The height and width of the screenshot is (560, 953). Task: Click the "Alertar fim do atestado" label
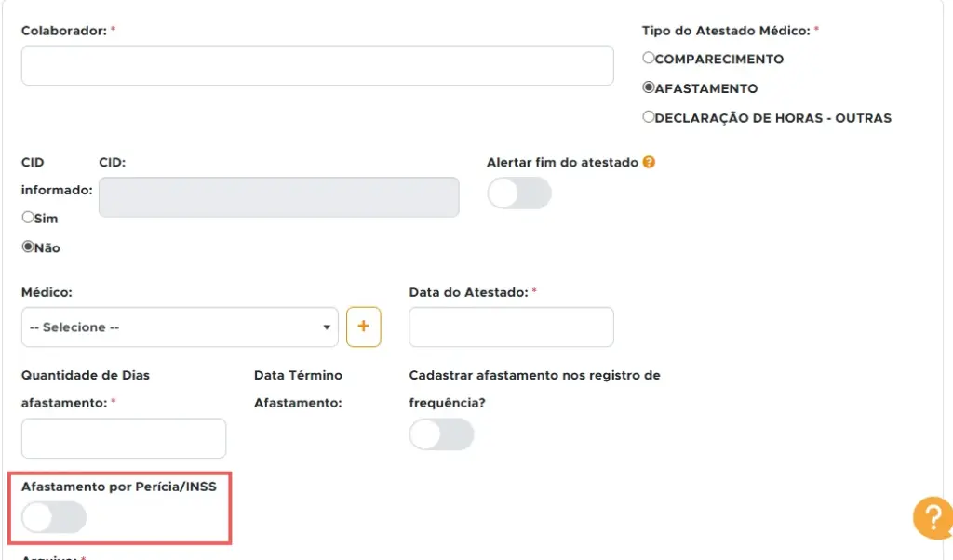(563, 161)
